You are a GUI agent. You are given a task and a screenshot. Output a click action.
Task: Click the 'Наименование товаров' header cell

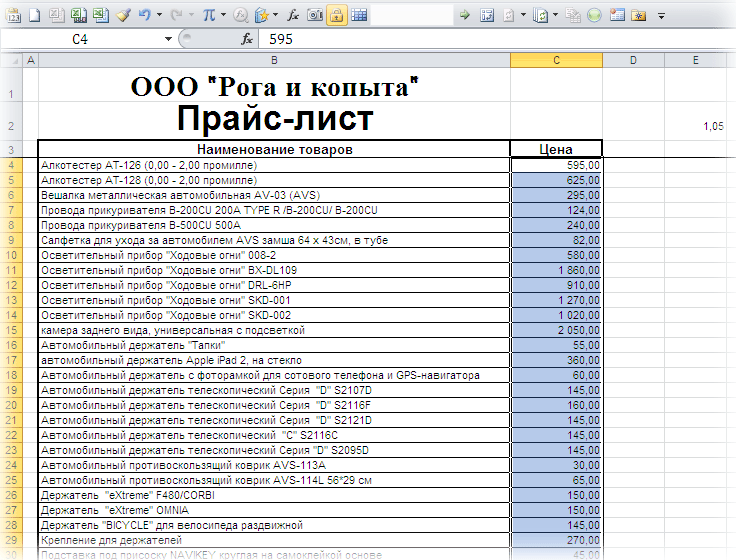coord(274,150)
